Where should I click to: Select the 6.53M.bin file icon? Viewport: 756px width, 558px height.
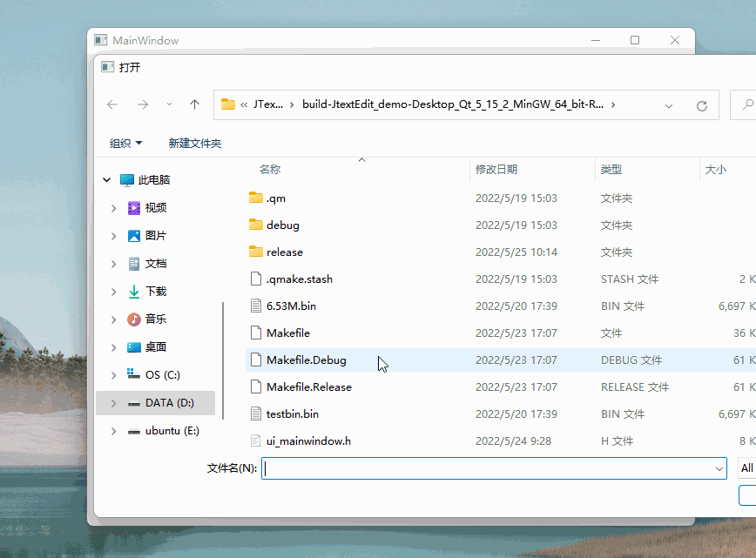pos(256,306)
